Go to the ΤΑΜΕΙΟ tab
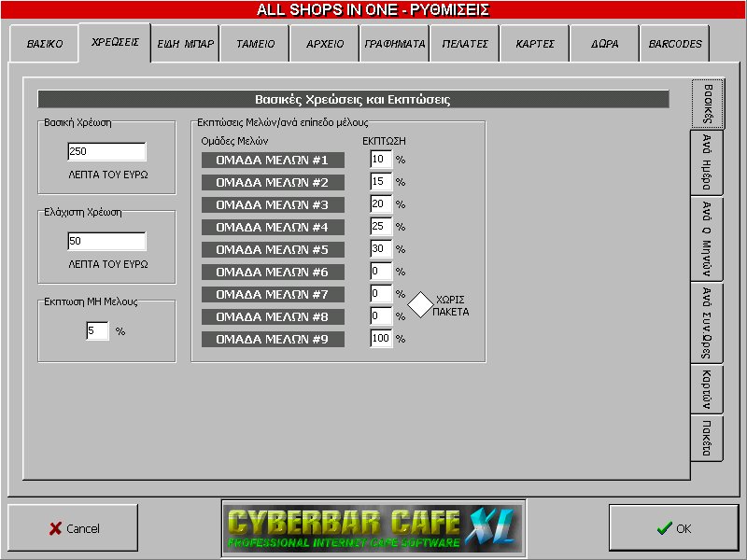Viewport: 747px width, 560px height. pos(254,44)
